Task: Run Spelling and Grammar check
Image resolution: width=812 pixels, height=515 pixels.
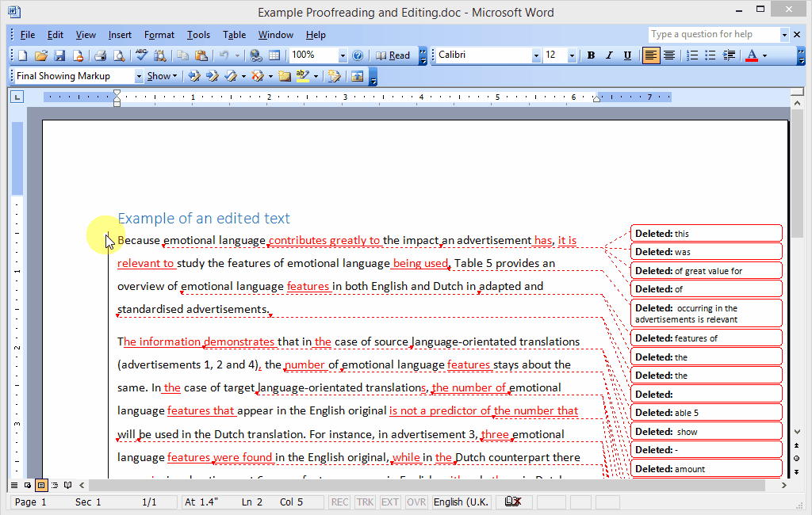Action: click(x=140, y=55)
